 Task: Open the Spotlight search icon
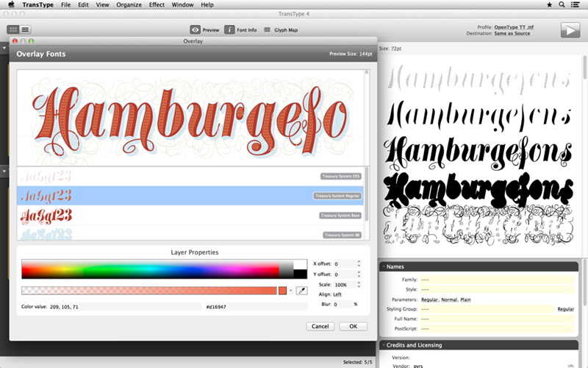pyautogui.click(x=562, y=4)
